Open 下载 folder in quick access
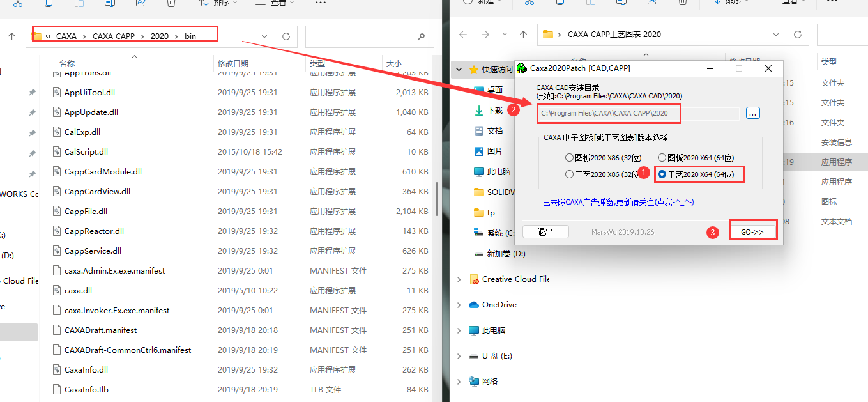The image size is (868, 402). tap(494, 110)
